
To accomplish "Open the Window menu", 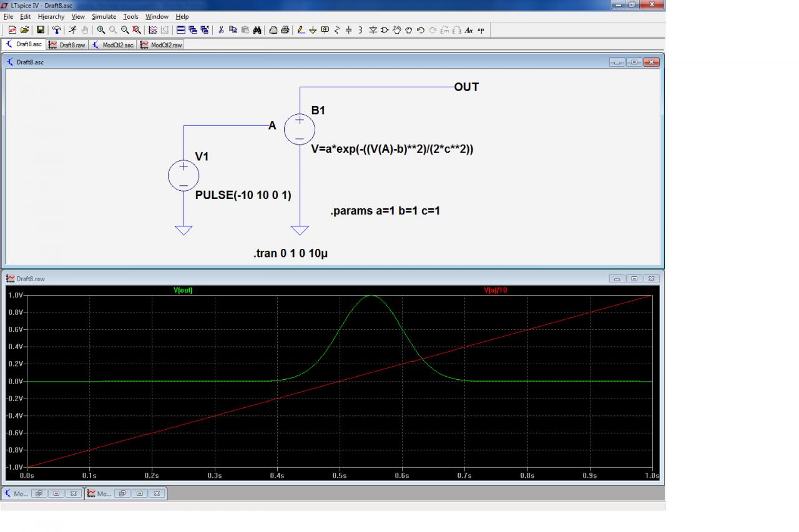I will (157, 17).
